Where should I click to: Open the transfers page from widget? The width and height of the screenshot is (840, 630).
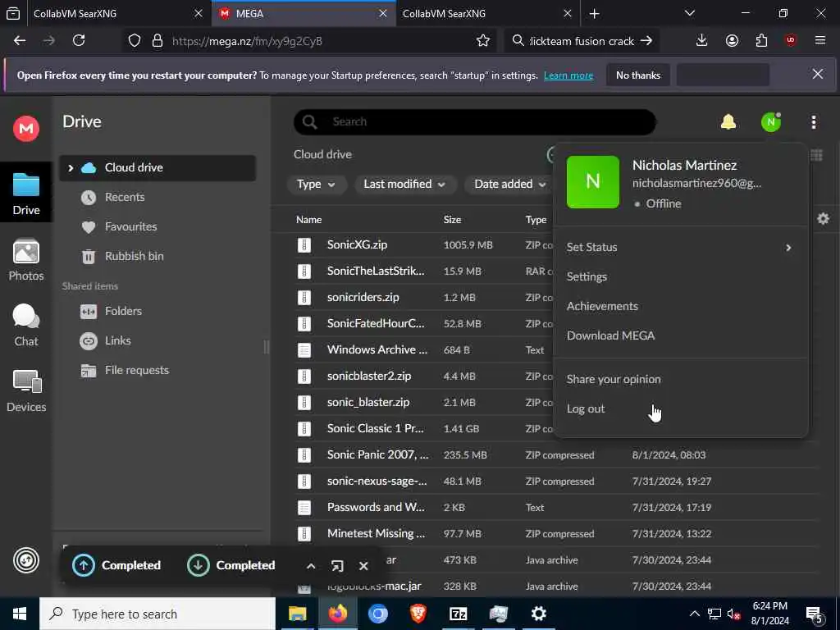tap(337, 566)
